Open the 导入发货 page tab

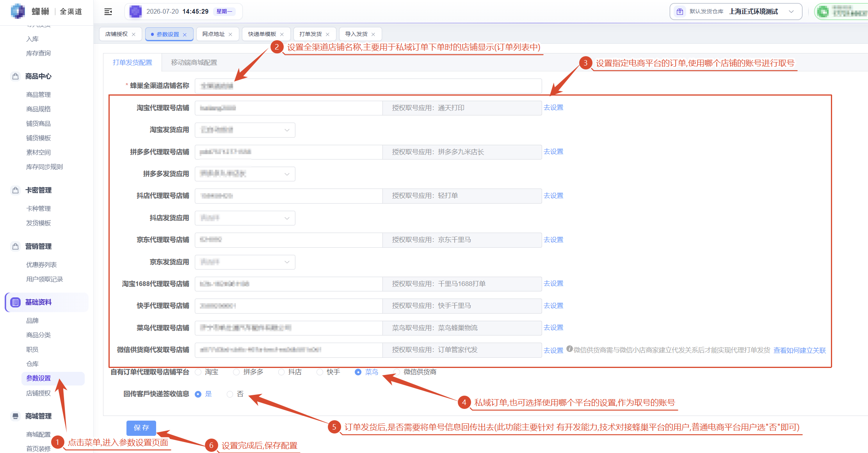tap(356, 34)
